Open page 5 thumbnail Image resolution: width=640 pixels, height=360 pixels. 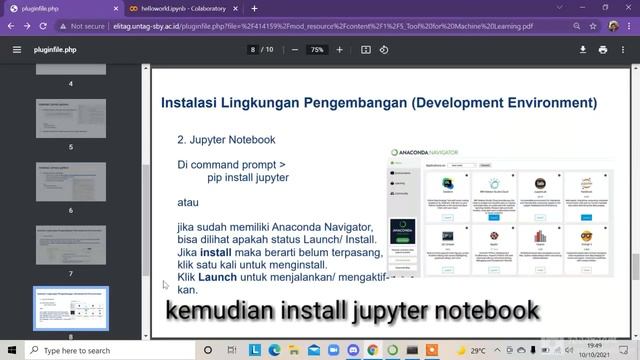coord(71,118)
